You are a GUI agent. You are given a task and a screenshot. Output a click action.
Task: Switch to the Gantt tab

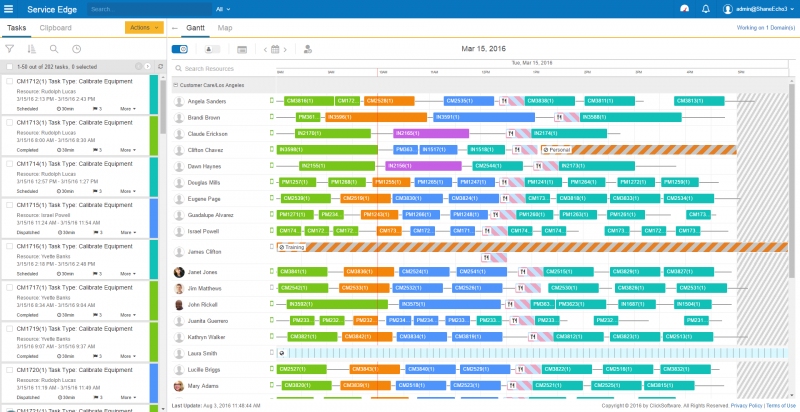tap(195, 28)
